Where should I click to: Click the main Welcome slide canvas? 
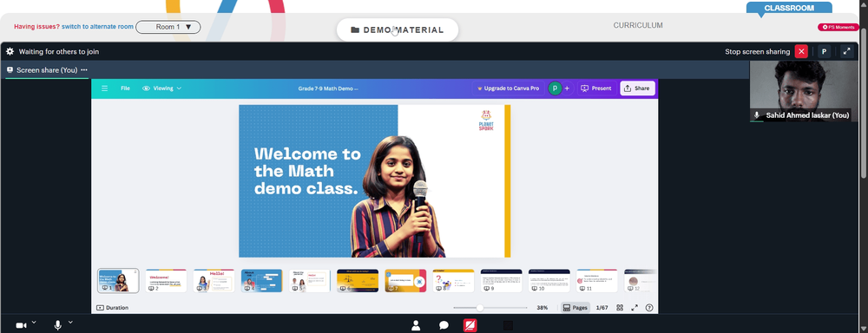point(374,181)
